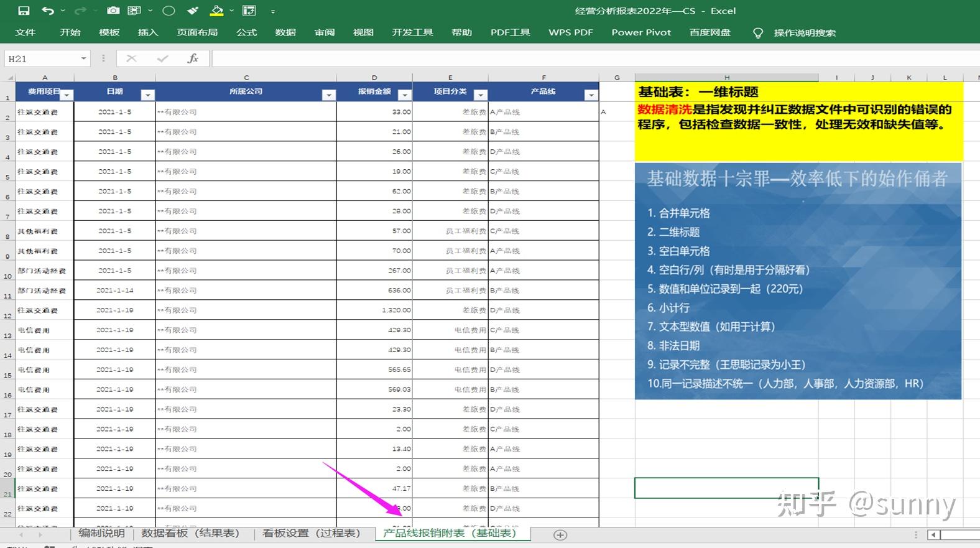Switch to the 编制说明 sheet tab

coord(102,533)
